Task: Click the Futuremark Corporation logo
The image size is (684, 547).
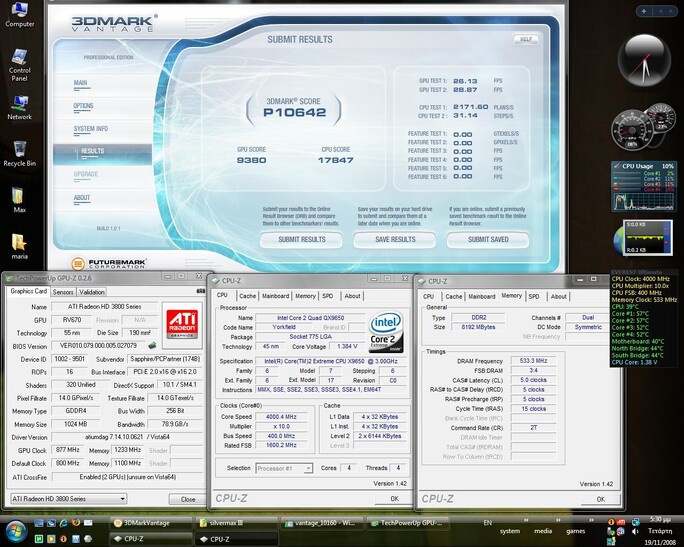Action: [x=108, y=263]
